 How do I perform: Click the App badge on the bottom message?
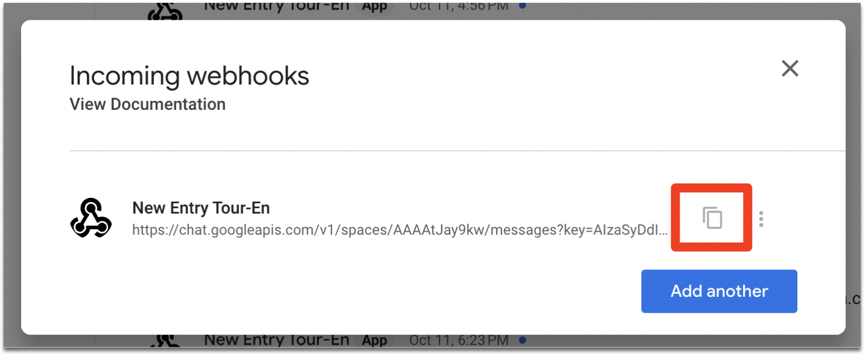[375, 340]
